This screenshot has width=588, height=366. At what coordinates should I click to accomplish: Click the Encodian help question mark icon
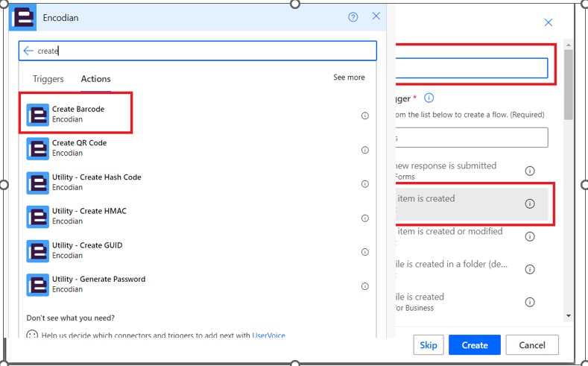[353, 17]
